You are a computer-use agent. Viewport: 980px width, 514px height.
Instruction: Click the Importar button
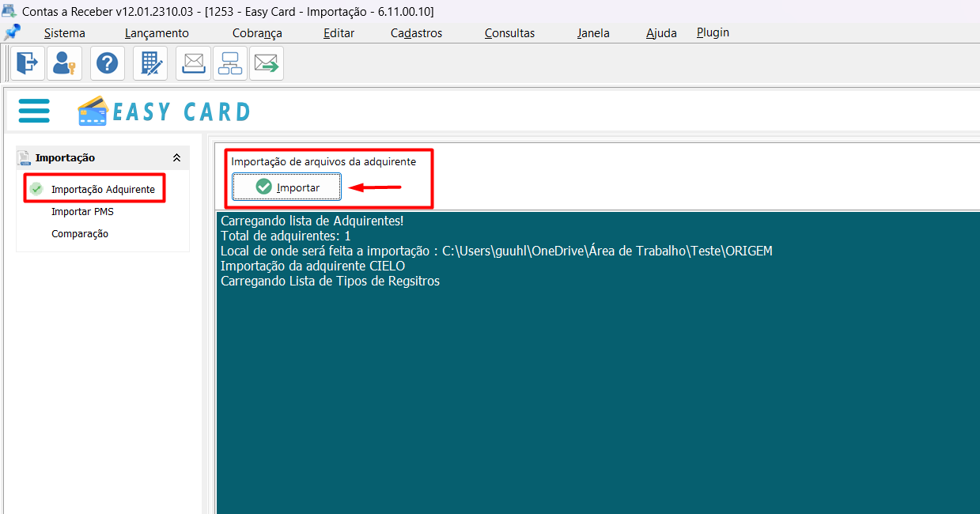287,187
